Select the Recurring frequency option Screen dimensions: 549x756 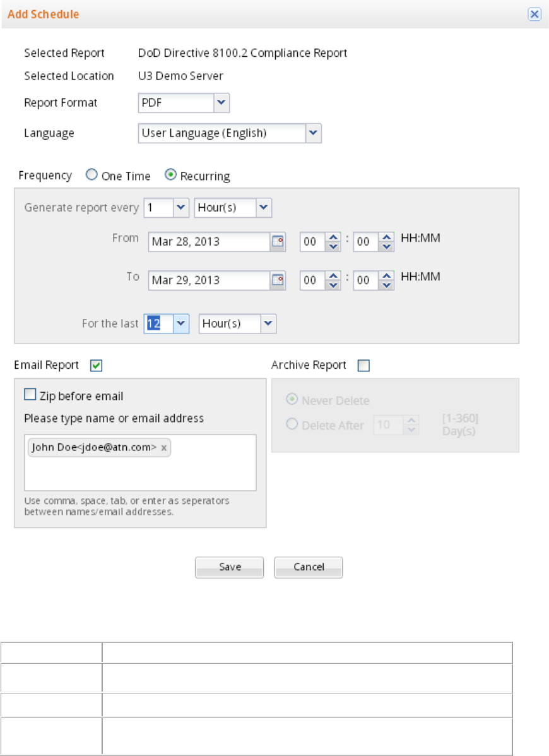170,176
